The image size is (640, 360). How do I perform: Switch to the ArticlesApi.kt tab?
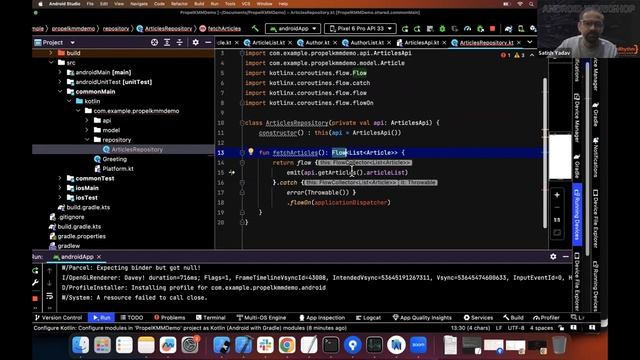click(x=421, y=42)
